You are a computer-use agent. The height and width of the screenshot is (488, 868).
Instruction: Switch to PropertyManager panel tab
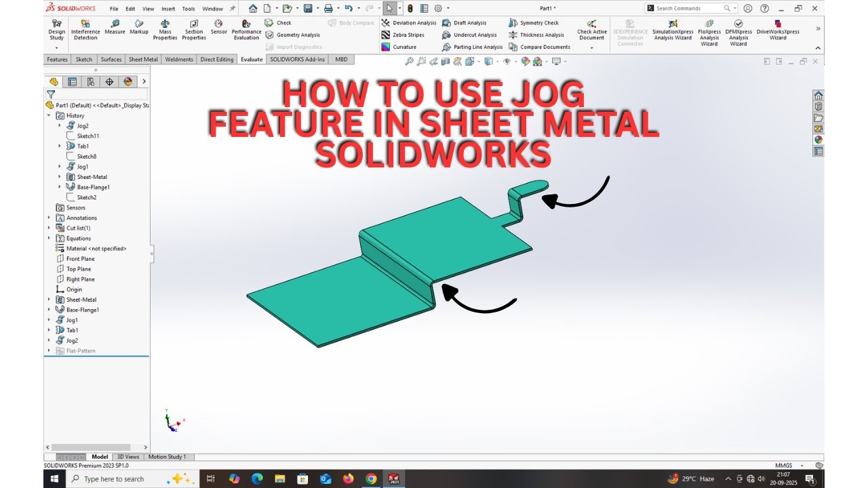[73, 81]
